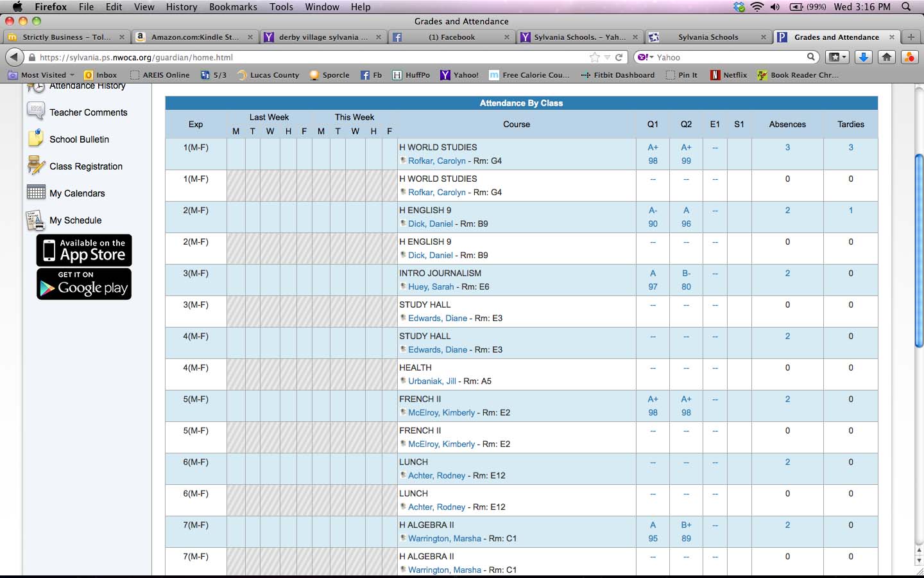Bookmark this page using the star icon
This screenshot has width=924, height=578.
pyautogui.click(x=595, y=57)
